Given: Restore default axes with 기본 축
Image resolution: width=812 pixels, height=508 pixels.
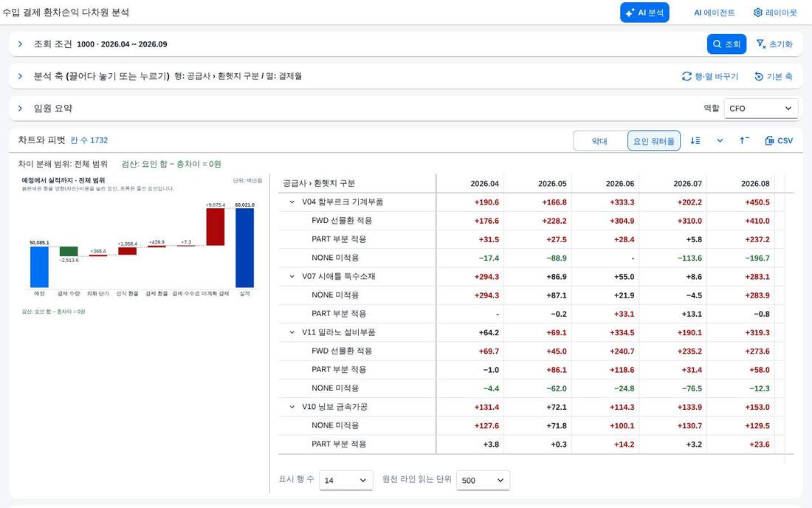Looking at the screenshot, I should click(x=773, y=76).
